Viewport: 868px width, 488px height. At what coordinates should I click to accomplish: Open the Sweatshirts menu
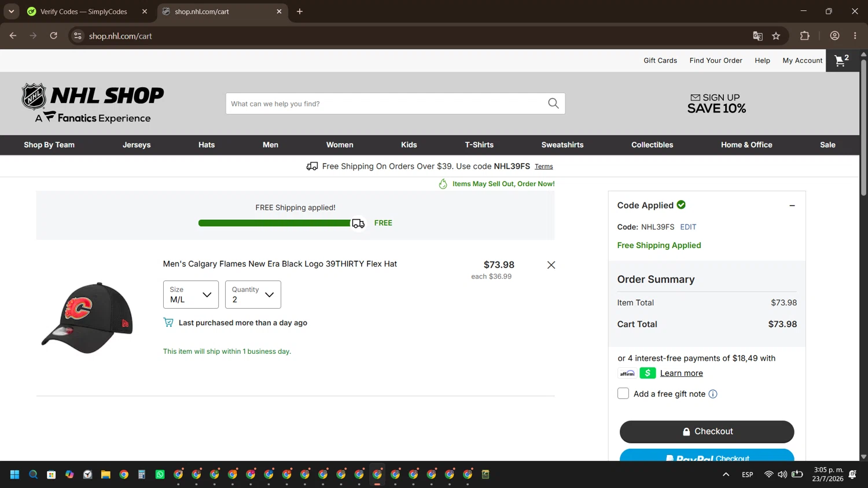pyautogui.click(x=562, y=145)
